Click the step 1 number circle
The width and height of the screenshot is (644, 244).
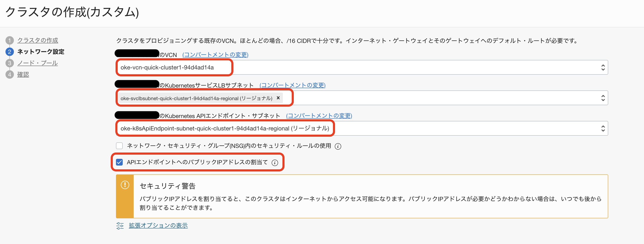coord(9,40)
